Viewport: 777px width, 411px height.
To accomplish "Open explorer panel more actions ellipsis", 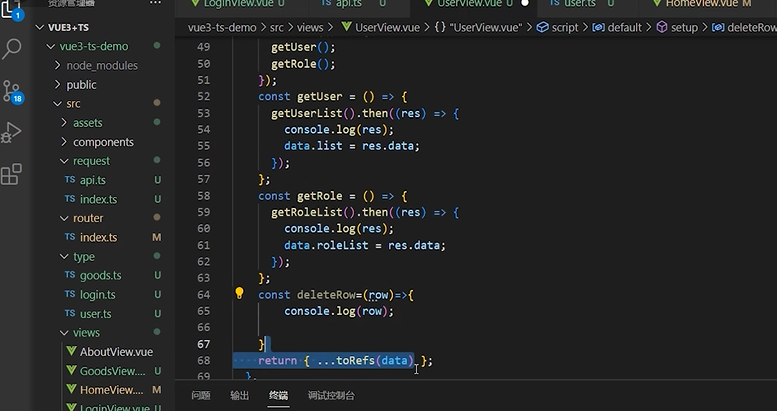I will pyautogui.click(x=155, y=3).
